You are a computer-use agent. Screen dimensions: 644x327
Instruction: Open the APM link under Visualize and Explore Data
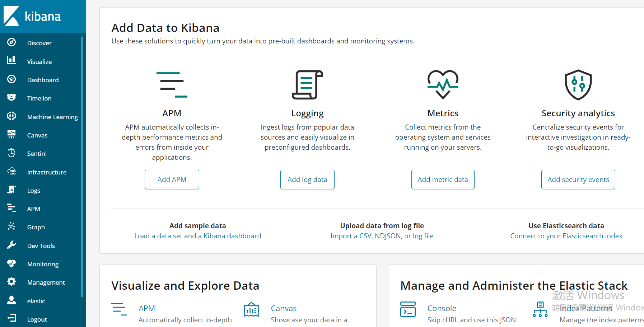coord(147,308)
